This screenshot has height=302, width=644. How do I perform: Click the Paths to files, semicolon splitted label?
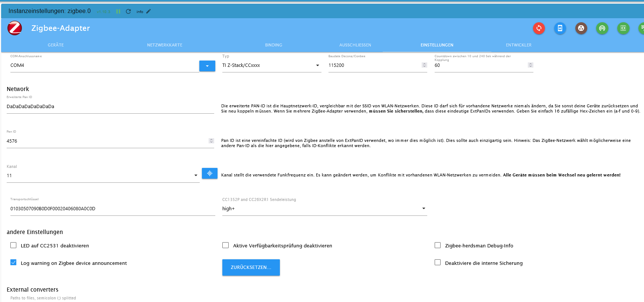43,298
